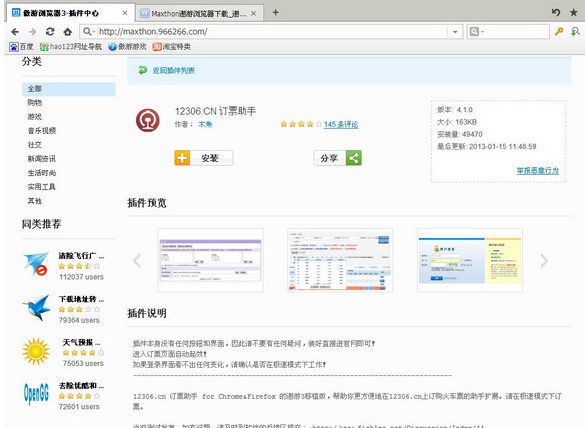Viewport: 585px width, 428px height.
Task: Go back with the browser back arrow
Action: [x=15, y=32]
